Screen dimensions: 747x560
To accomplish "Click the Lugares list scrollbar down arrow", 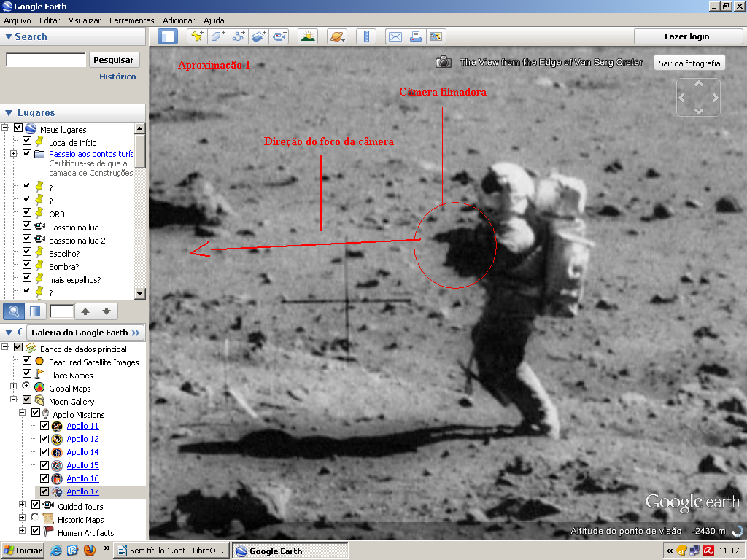I will (139, 293).
